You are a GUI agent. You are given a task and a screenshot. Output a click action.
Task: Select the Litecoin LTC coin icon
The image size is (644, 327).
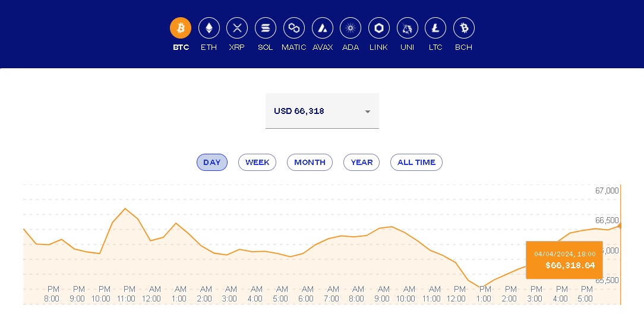[435, 28]
